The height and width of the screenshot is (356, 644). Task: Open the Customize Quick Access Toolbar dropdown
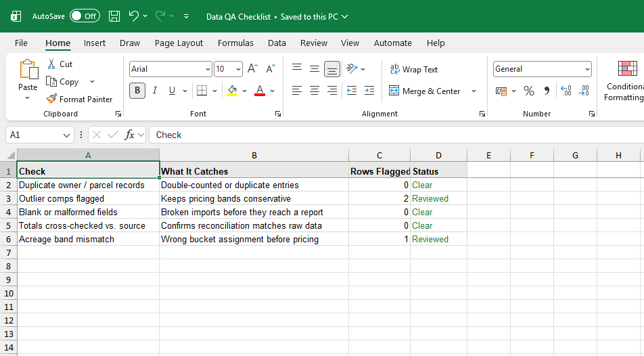pos(186,16)
